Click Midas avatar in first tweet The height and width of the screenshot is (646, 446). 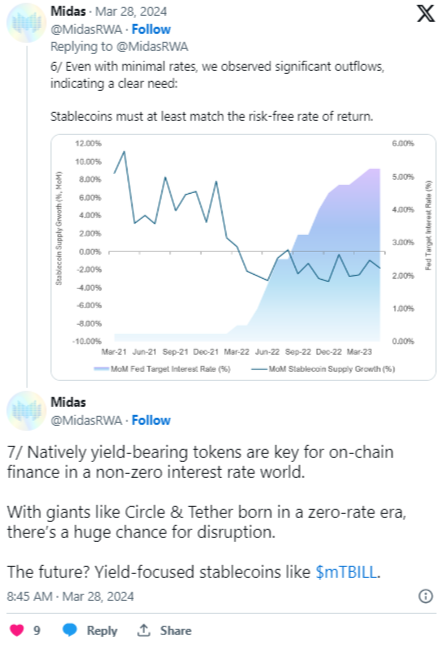pos(26,23)
